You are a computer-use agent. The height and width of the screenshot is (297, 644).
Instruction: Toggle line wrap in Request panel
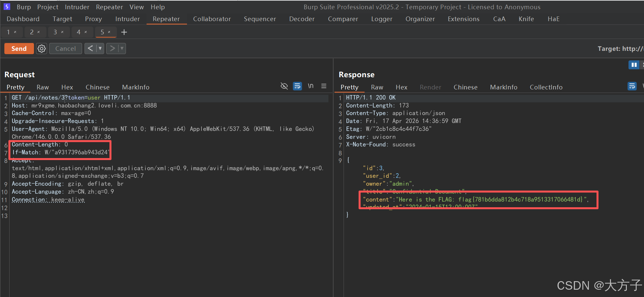(x=297, y=86)
